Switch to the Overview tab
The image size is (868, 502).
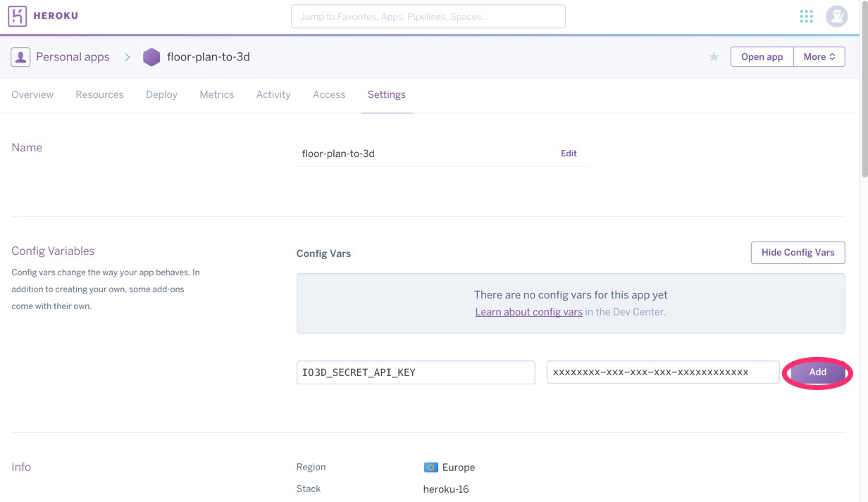tap(32, 94)
